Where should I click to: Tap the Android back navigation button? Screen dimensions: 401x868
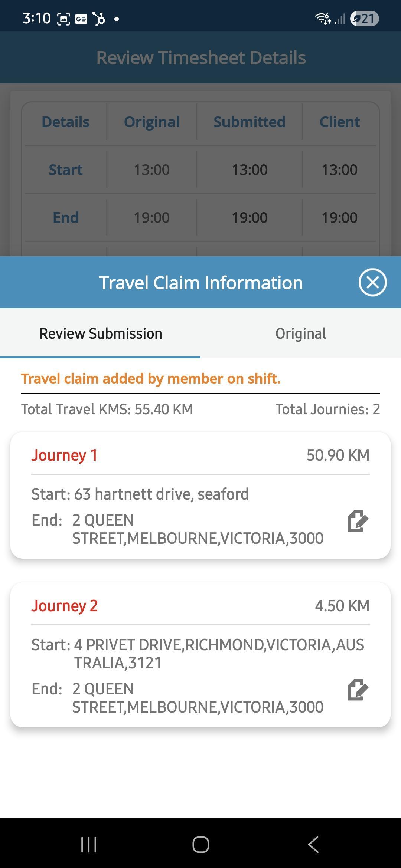[313, 845]
